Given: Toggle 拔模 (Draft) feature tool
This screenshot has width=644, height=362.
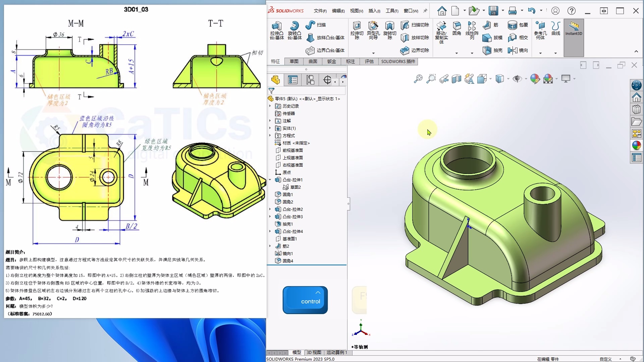Looking at the screenshot, I should click(491, 38).
